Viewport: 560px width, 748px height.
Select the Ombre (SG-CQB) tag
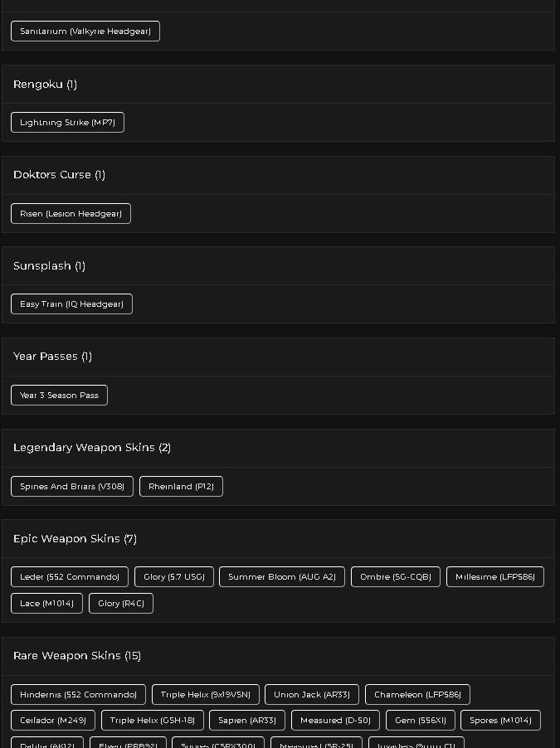[395, 576]
